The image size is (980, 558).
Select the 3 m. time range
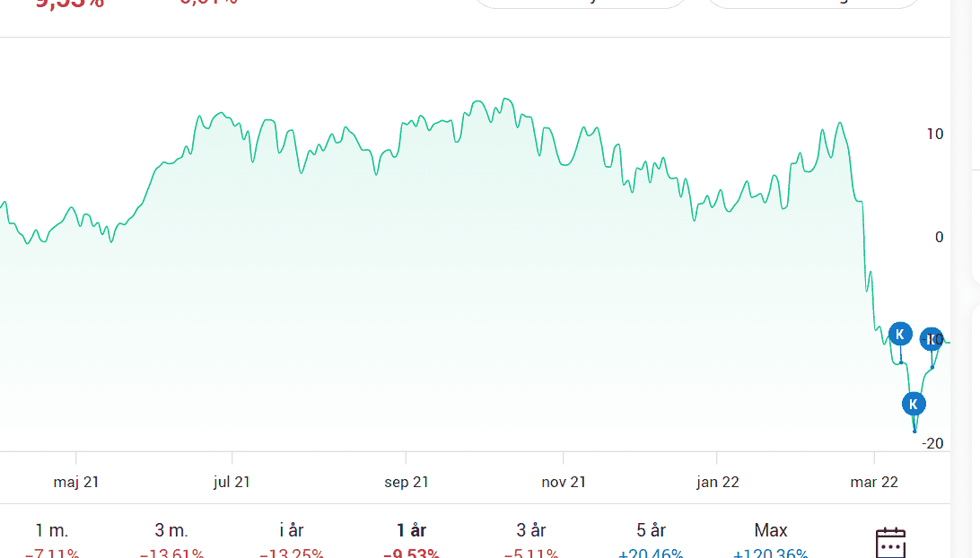point(171,530)
